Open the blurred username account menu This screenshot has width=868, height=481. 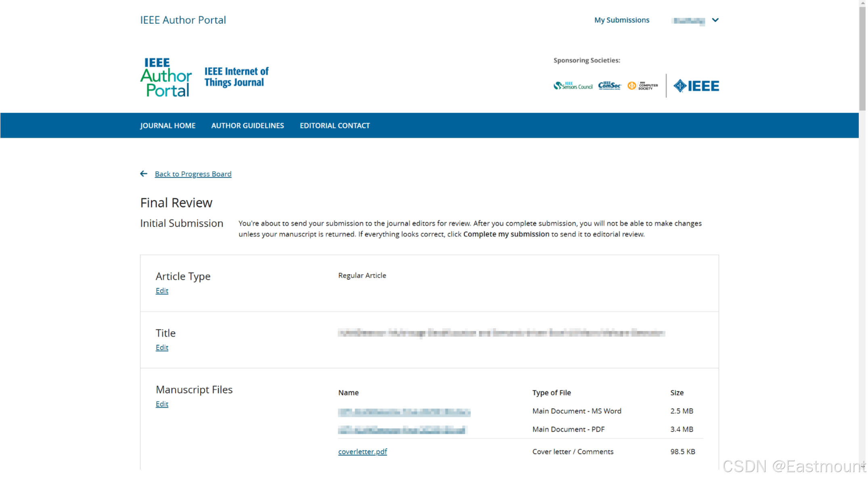tap(689, 21)
